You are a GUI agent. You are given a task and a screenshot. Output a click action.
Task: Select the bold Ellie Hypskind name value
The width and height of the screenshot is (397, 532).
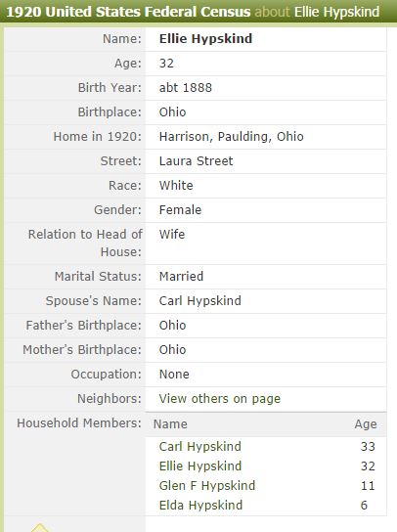tap(205, 39)
